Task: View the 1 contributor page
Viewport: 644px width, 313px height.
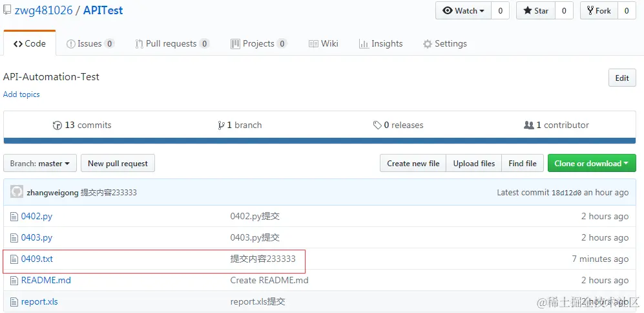Action: (x=557, y=125)
